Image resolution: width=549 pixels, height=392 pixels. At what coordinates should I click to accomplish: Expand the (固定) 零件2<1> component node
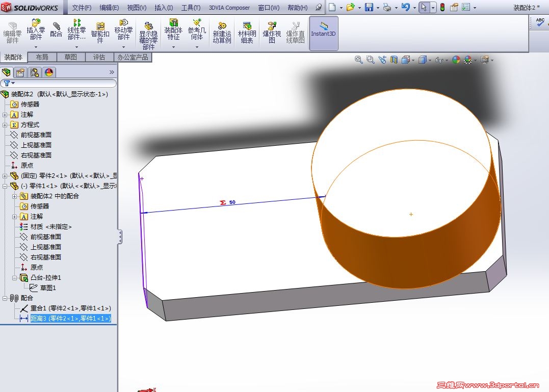pyautogui.click(x=5, y=176)
